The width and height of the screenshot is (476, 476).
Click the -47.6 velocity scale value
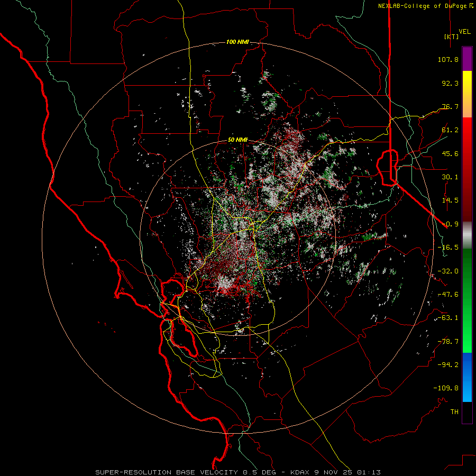448,295
